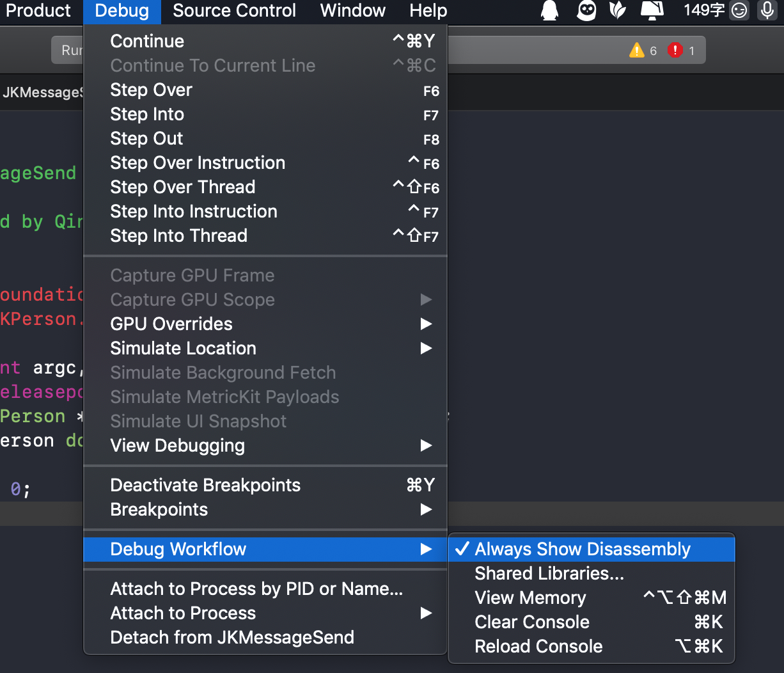Select Step Over from Debug menu
The image size is (784, 673).
click(151, 90)
